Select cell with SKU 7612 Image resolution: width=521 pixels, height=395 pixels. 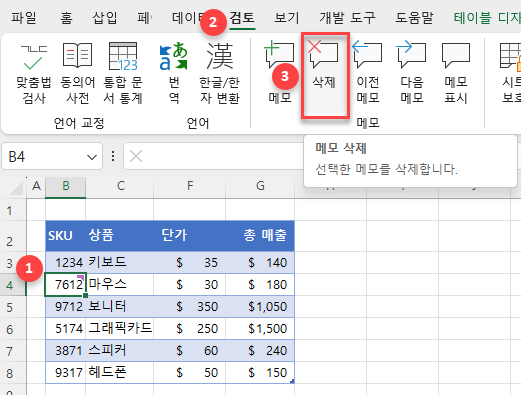(66, 284)
